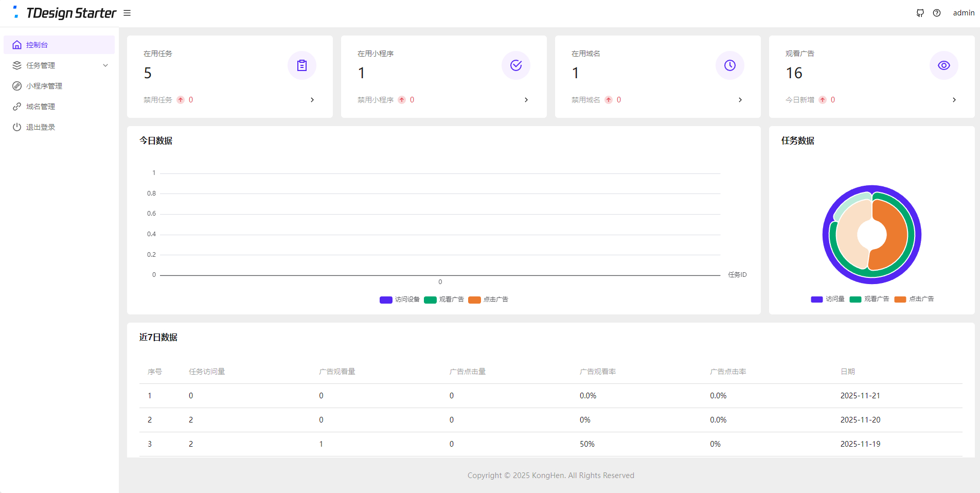This screenshot has height=493, width=980.
Task: Go to 域名管理 in the sidebar
Action: tap(41, 107)
